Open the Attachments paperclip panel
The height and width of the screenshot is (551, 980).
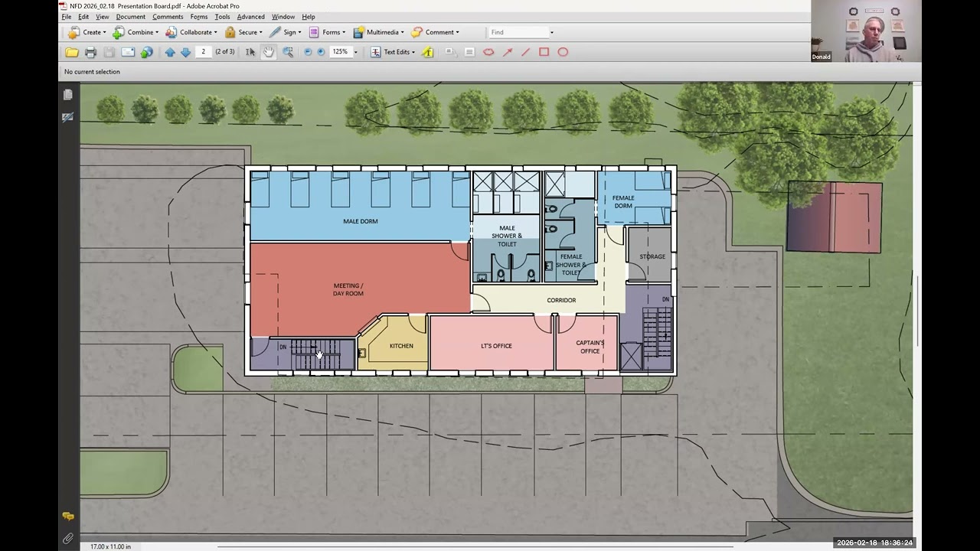pos(68,539)
